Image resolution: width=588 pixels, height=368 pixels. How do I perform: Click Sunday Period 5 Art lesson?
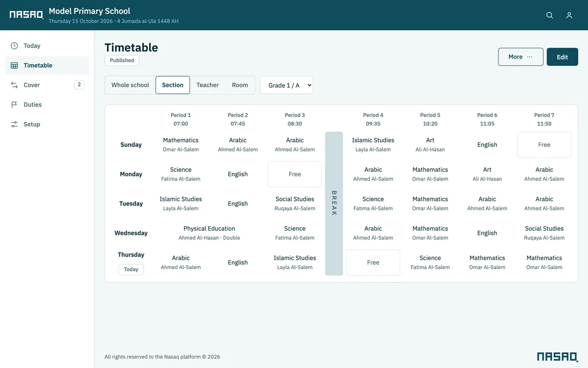[x=430, y=145]
